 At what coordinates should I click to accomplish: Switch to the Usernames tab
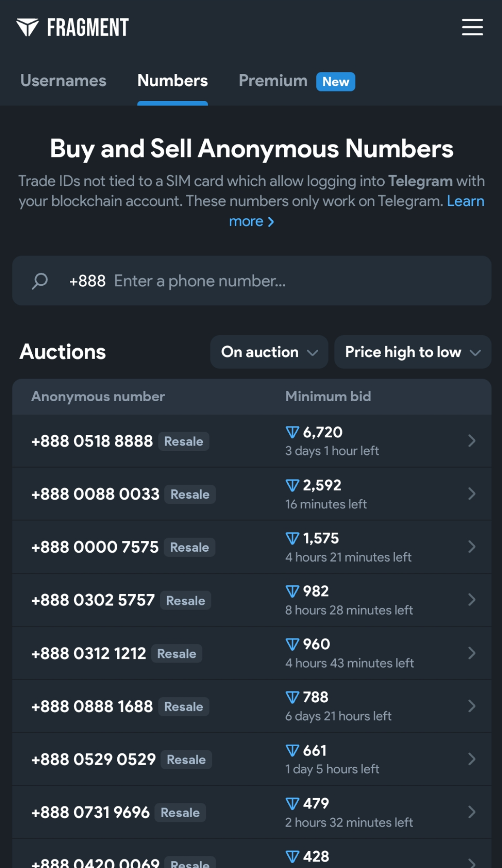pyautogui.click(x=63, y=81)
